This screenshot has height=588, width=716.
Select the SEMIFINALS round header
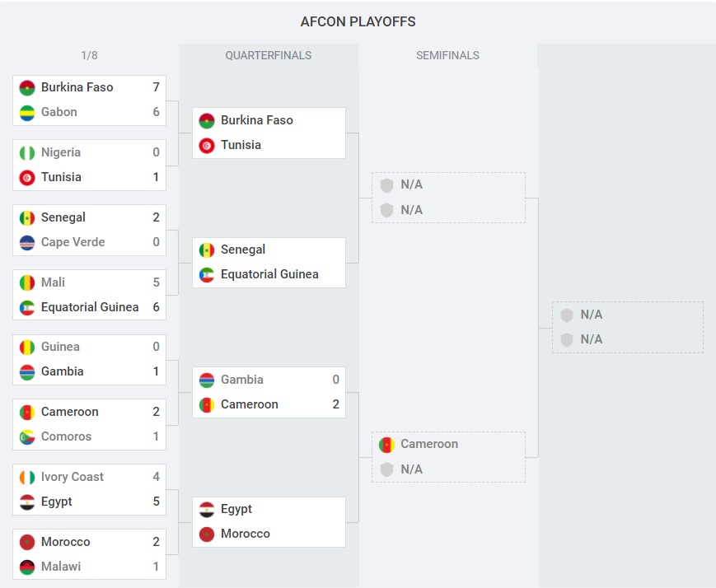coord(447,56)
